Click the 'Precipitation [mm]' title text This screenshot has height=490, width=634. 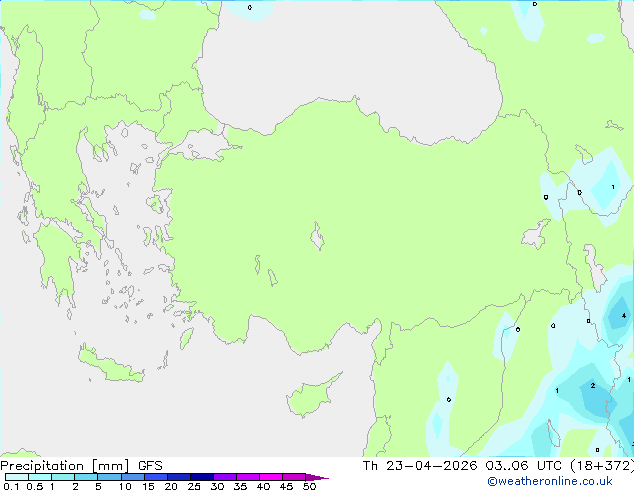click(65, 466)
